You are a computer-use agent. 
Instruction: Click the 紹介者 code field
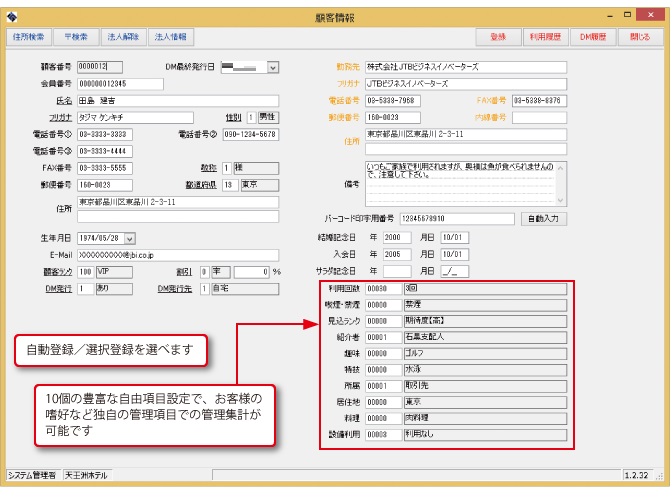coord(384,338)
